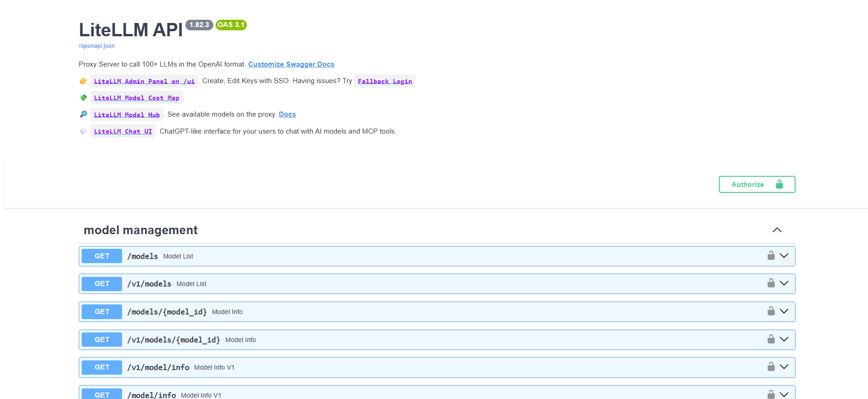Click the /models endpoint path text
The width and height of the screenshot is (868, 399).
pos(143,256)
